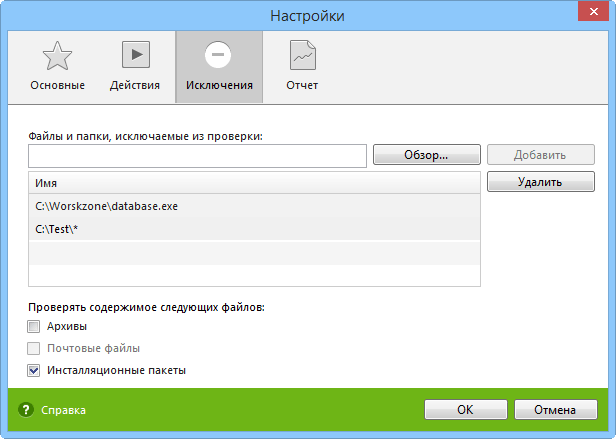The image size is (616, 439).
Task: Switch to the Исключения tab label
Action: click(219, 85)
